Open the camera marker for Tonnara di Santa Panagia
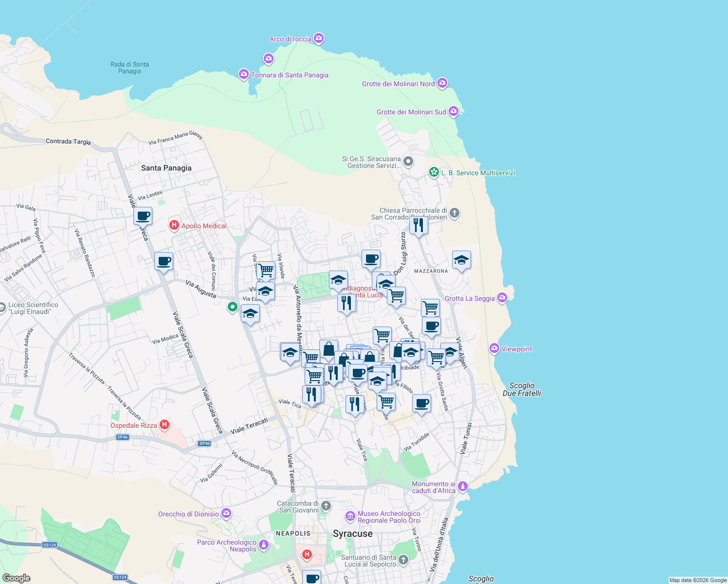Viewport: 728px width, 584px height. coord(243,74)
